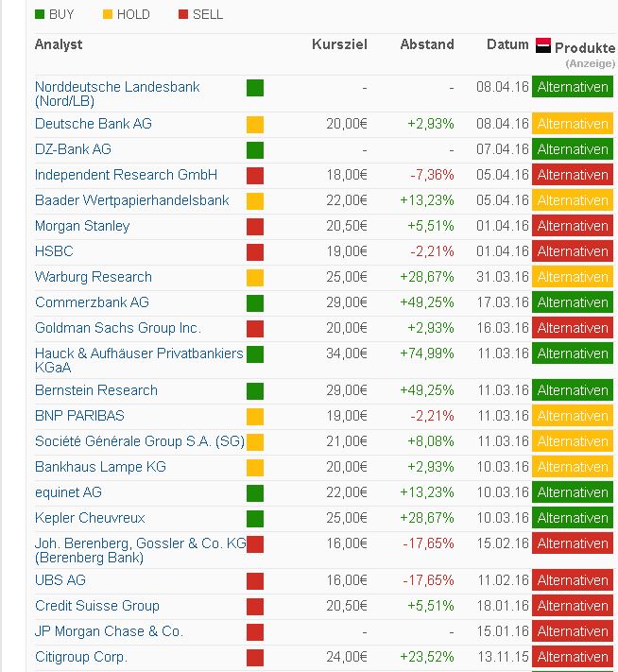This screenshot has width=618, height=672.
Task: Click the yellow rating square beside Deutsche Bank AG
Action: click(254, 125)
